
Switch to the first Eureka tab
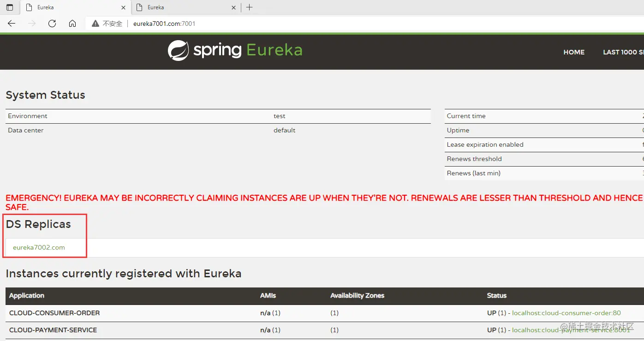(76, 8)
